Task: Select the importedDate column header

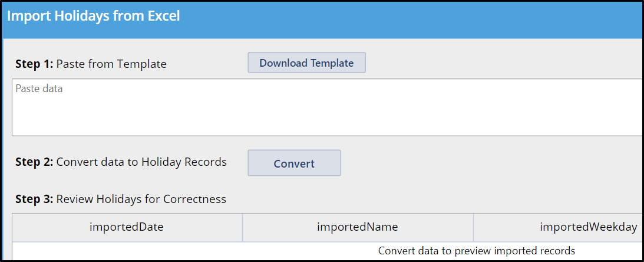Action: [127, 227]
